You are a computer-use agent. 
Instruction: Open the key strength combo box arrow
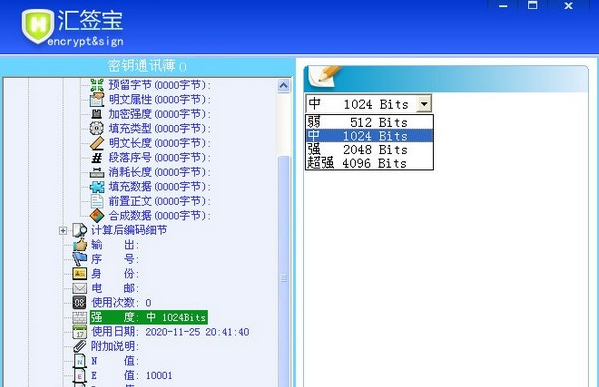424,104
